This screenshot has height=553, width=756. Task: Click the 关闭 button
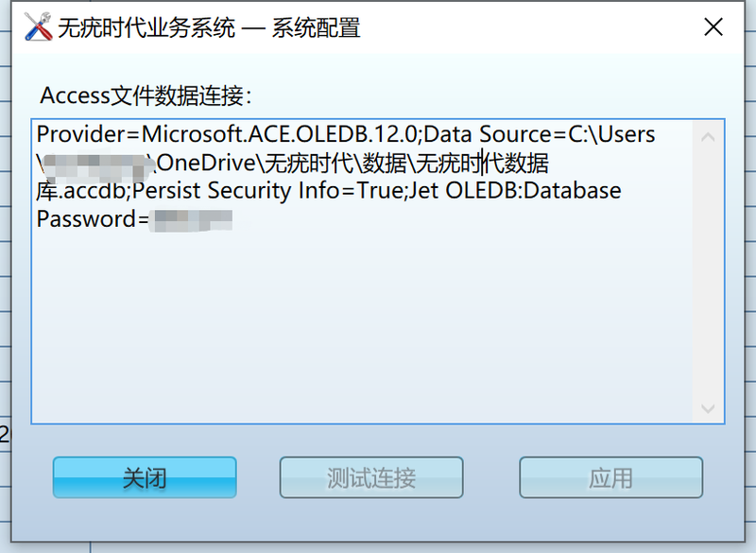coord(145,477)
